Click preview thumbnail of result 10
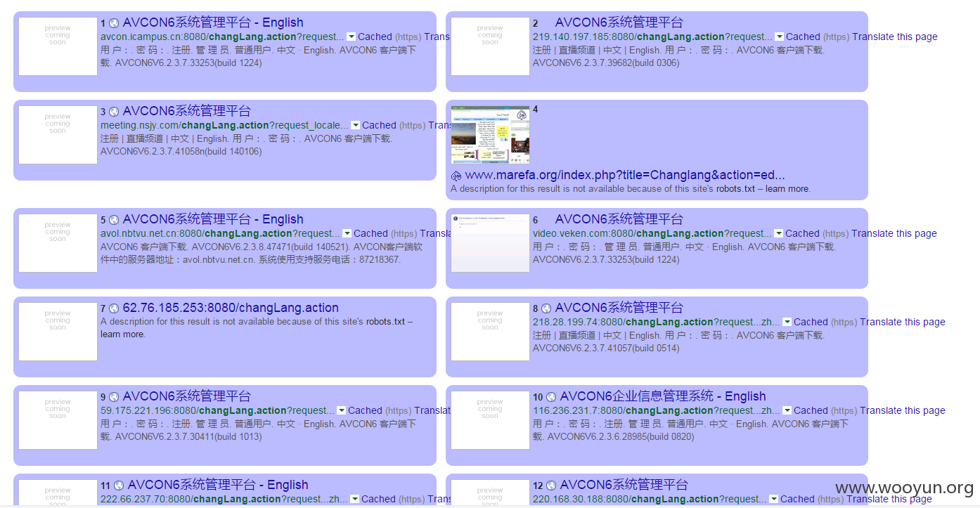The height and width of the screenshot is (508, 980). tap(490, 420)
